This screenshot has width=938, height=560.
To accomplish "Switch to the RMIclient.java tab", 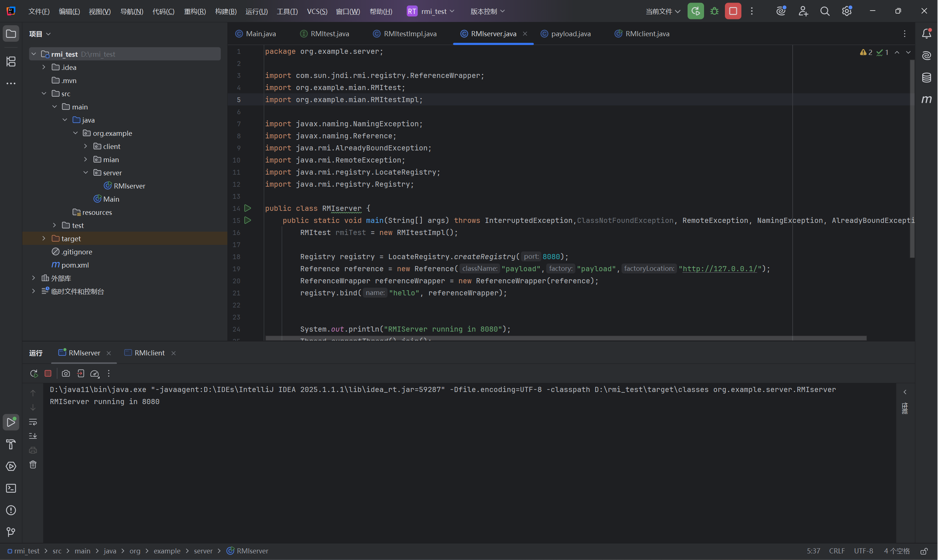I will (642, 34).
